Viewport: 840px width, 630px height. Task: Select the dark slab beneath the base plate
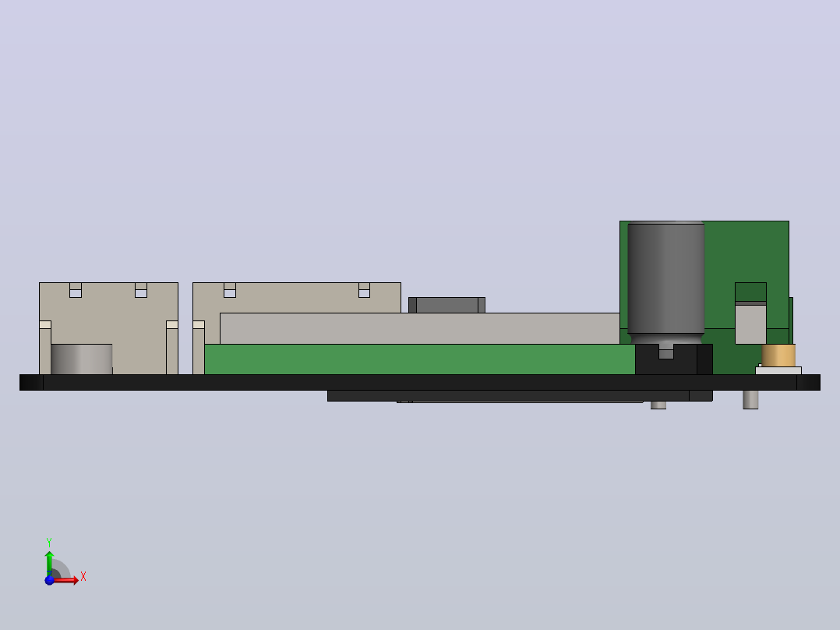tap(520, 395)
